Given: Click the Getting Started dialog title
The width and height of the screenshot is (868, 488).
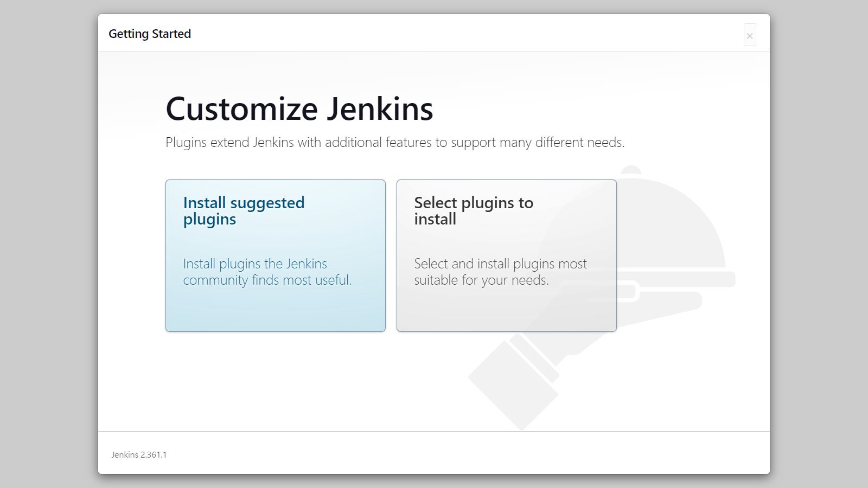Looking at the screenshot, I should (150, 34).
